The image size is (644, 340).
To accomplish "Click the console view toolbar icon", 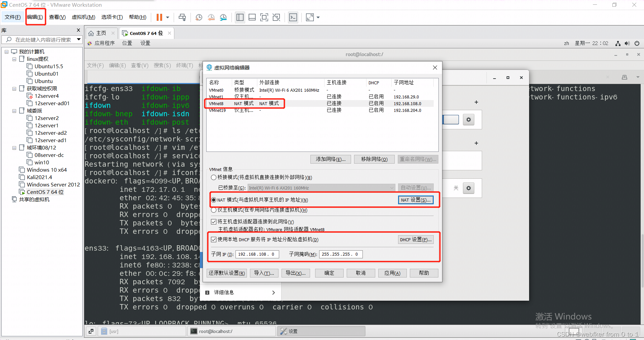I will (293, 17).
